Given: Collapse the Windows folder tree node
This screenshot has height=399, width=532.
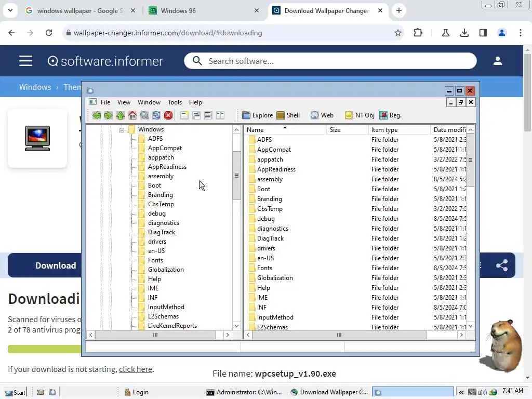Looking at the screenshot, I should click(122, 129).
